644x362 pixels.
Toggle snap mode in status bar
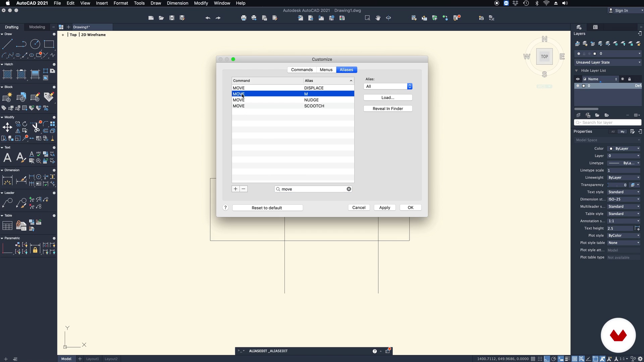pos(540,359)
